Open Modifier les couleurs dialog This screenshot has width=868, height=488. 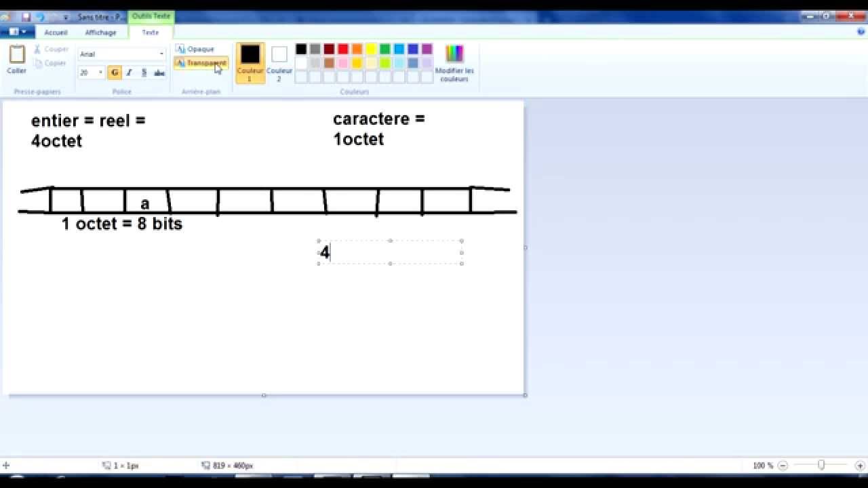tap(454, 62)
